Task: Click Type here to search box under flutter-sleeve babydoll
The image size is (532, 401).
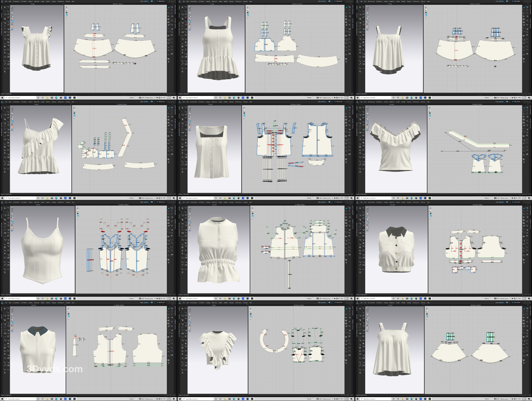Action: coord(20,98)
